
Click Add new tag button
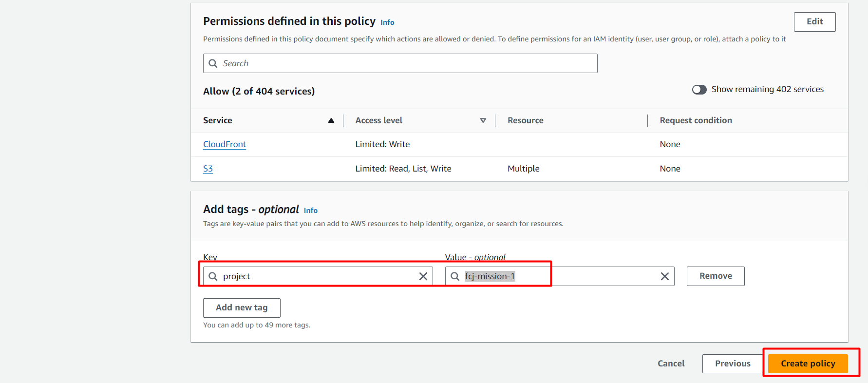point(242,308)
